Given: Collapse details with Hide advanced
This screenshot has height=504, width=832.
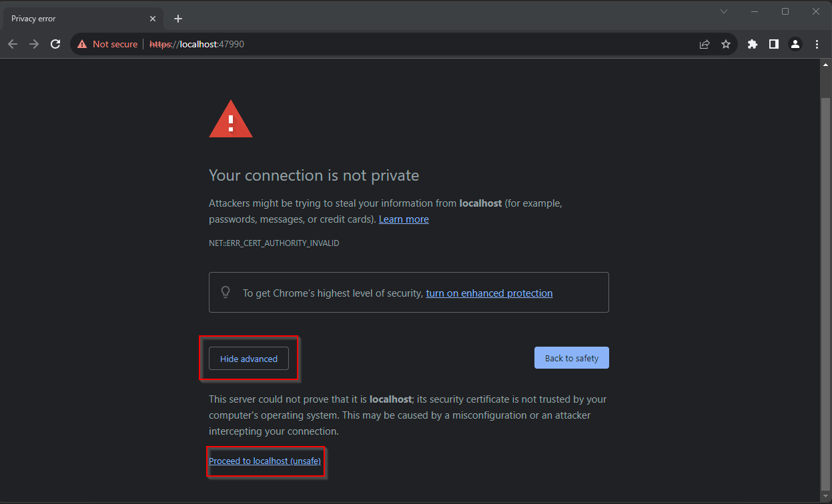Looking at the screenshot, I should [x=249, y=359].
